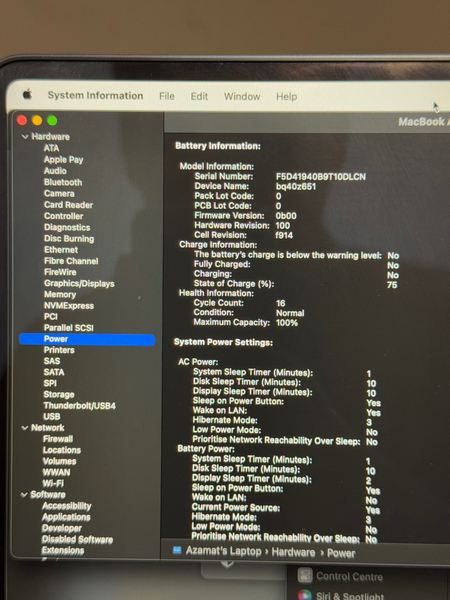Click the Siri & Spotlight icon
This screenshot has height=600, width=450.
click(x=305, y=595)
